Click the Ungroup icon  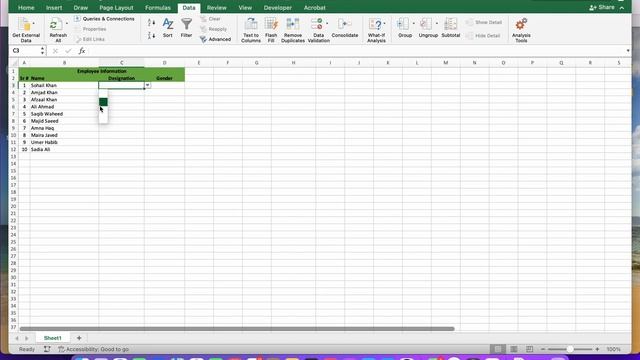coord(426,24)
